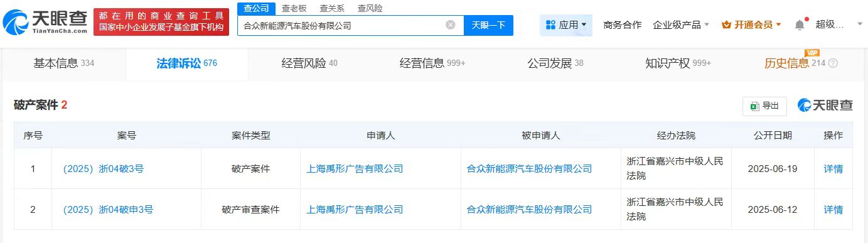868x243 pixels.
Task: Click the date 2025-06-12
Action: point(773,209)
